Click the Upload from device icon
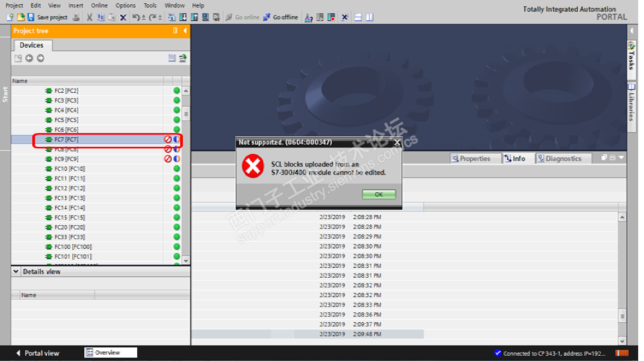This screenshot has height=361, width=644. pyautogui.click(x=194, y=17)
